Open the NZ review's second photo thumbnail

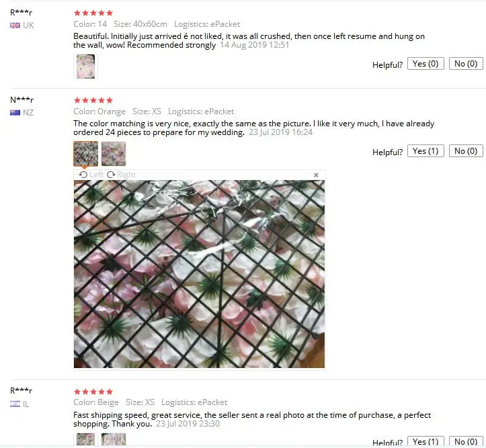[x=114, y=154]
